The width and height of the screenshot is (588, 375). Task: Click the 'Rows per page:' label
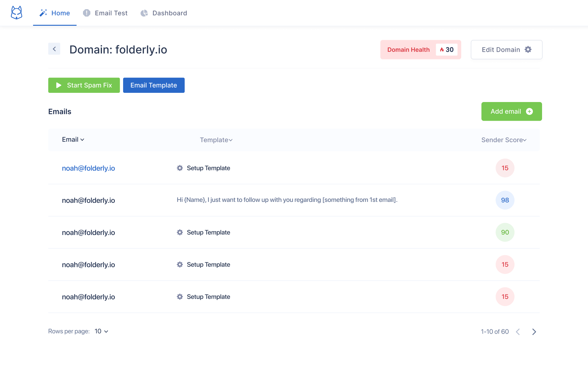(x=69, y=331)
